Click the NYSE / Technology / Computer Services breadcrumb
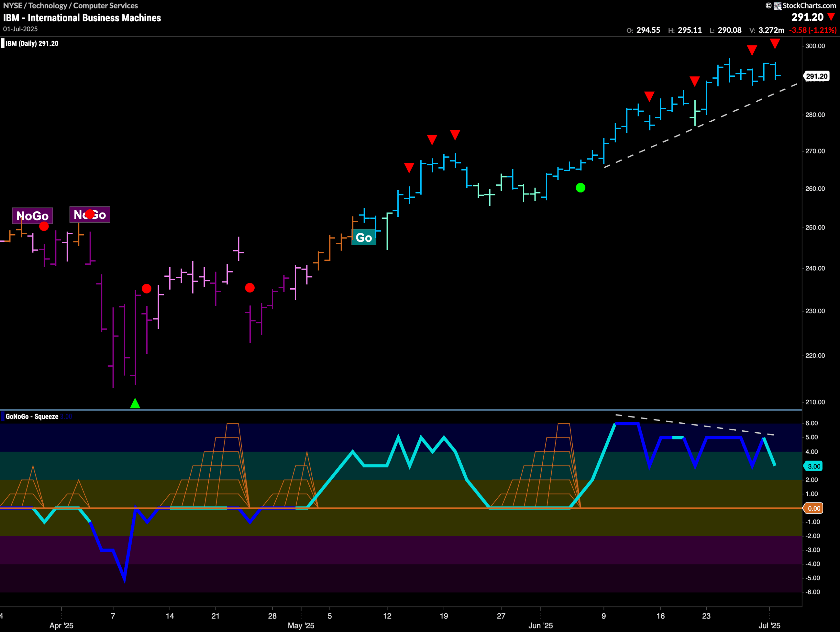The width and height of the screenshot is (840, 632). click(70, 5)
